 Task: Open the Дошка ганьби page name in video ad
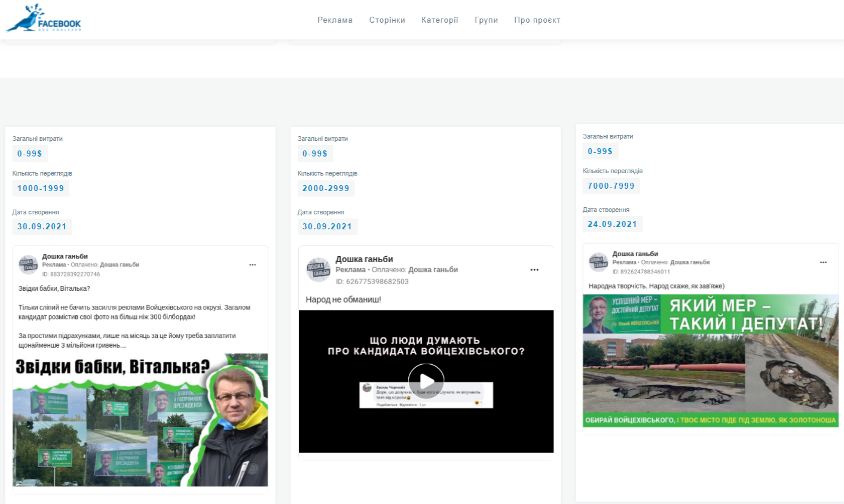364,259
